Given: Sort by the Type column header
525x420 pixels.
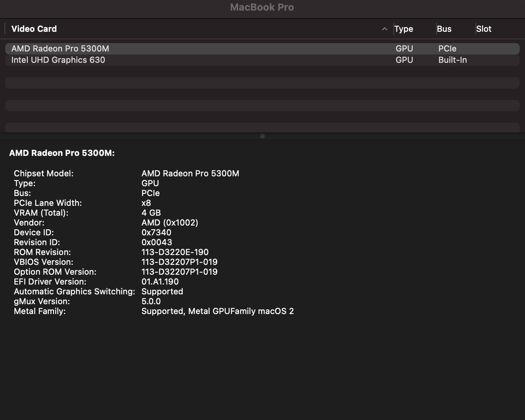Looking at the screenshot, I should pyautogui.click(x=404, y=29).
